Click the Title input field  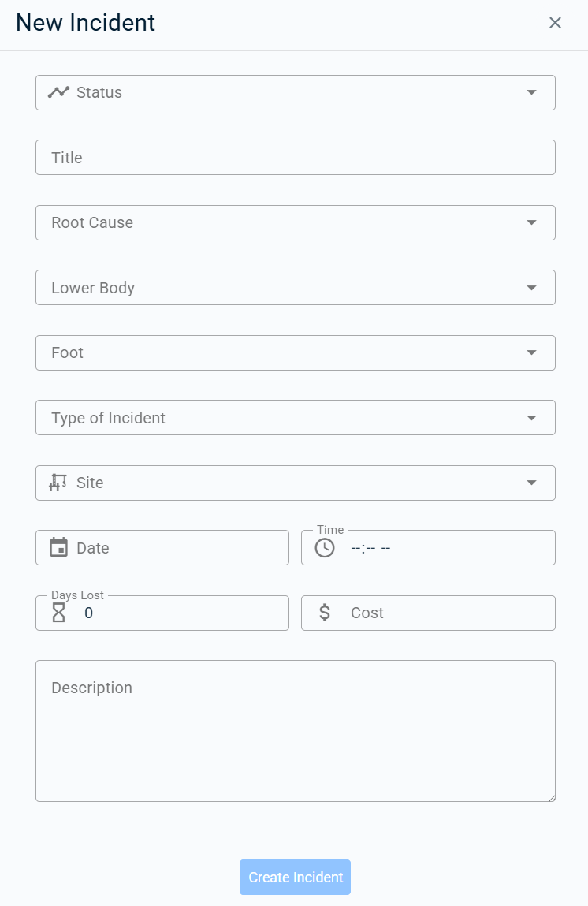pos(295,157)
